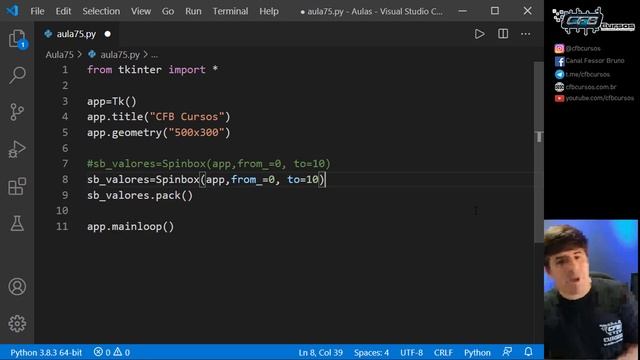Screen dimensions: 640x360
Task: Change indentation via Spaces: 4
Action: [x=371, y=352]
